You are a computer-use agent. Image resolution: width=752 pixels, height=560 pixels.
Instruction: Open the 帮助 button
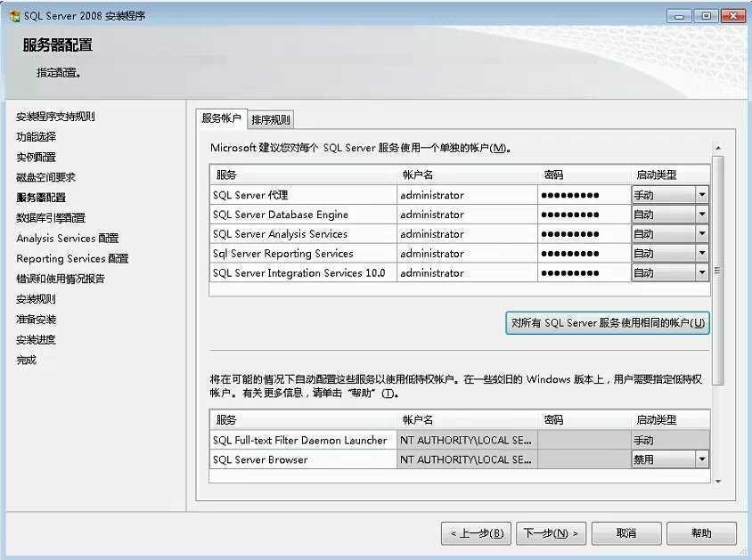point(701,533)
